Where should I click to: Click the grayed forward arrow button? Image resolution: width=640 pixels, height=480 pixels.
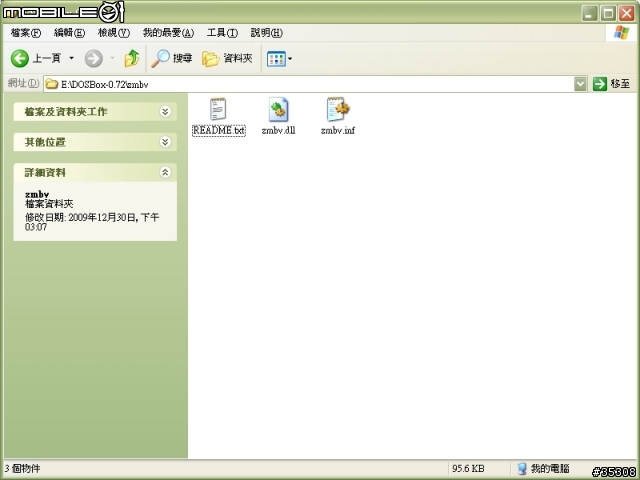tap(93, 58)
